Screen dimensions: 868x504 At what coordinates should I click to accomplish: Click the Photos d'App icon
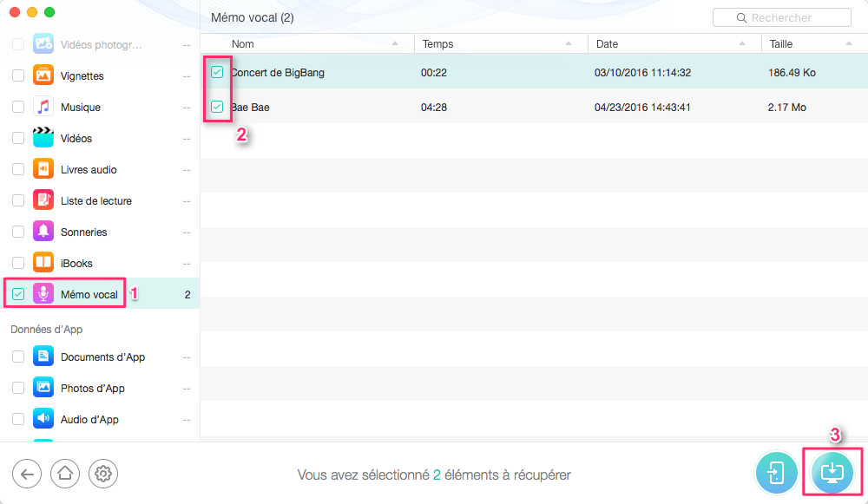pyautogui.click(x=43, y=388)
